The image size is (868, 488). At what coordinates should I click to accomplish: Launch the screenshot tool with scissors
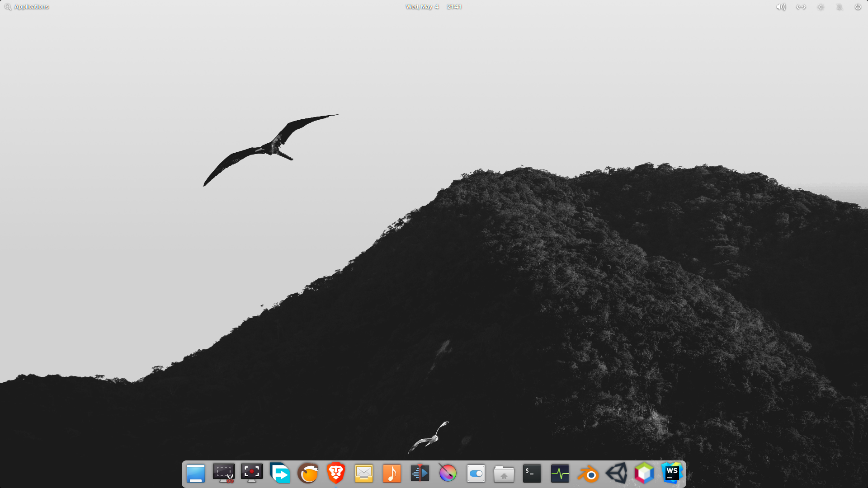[x=224, y=474]
